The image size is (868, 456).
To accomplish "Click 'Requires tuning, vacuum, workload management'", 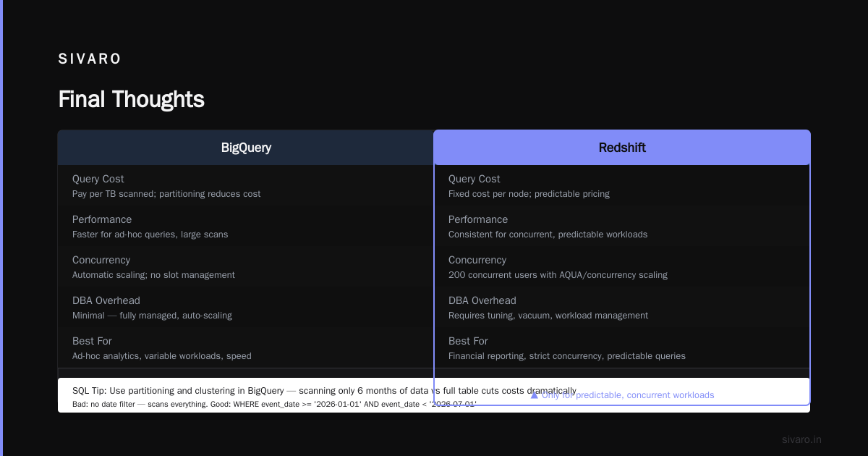I will coord(548,316).
